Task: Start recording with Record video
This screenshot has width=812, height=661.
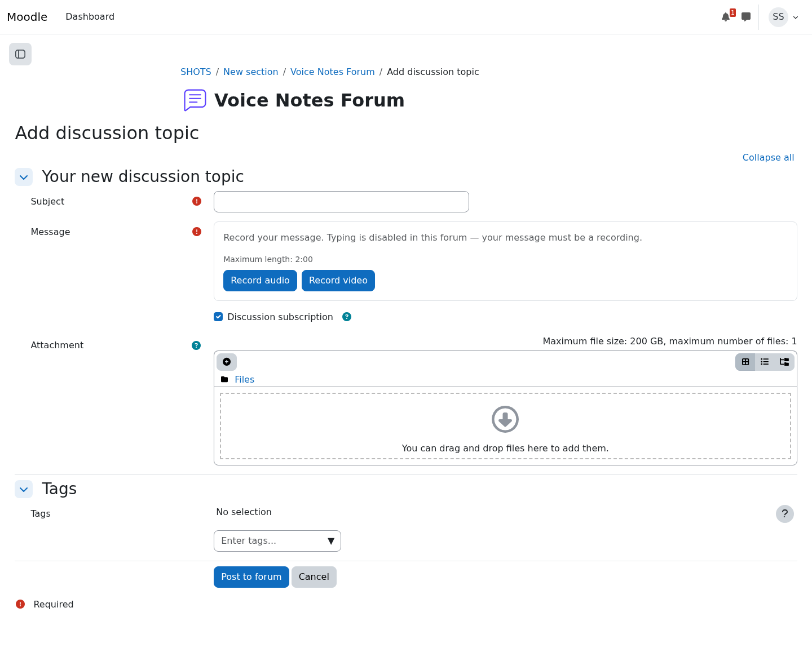Action: [338, 281]
